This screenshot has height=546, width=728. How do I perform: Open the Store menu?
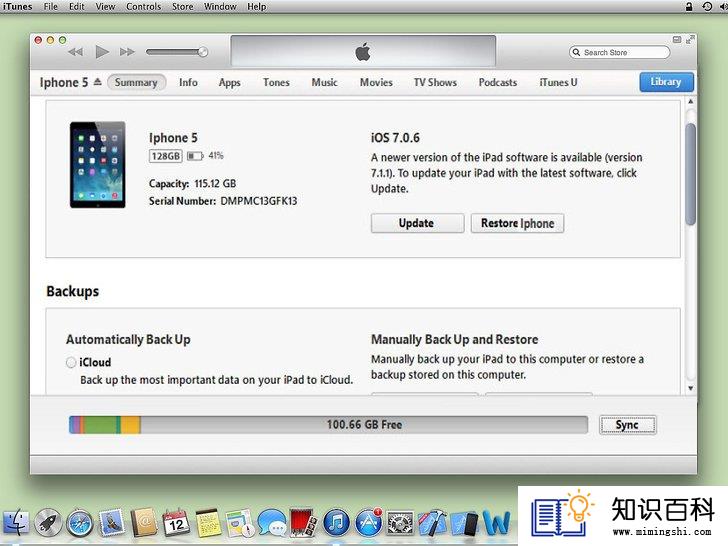tap(182, 6)
